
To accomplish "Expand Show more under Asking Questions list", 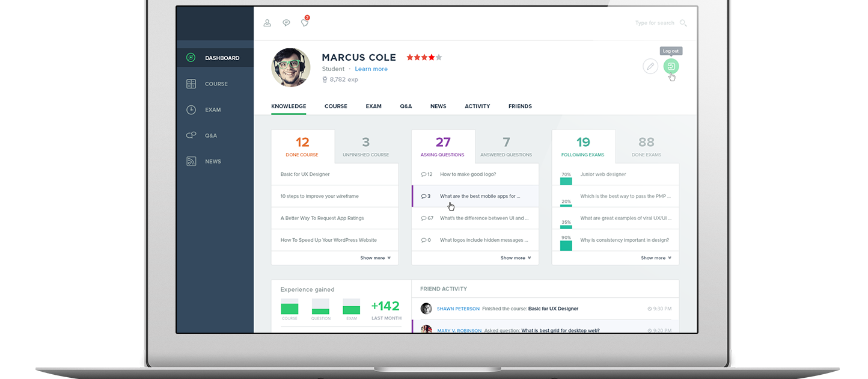I will pyautogui.click(x=515, y=258).
